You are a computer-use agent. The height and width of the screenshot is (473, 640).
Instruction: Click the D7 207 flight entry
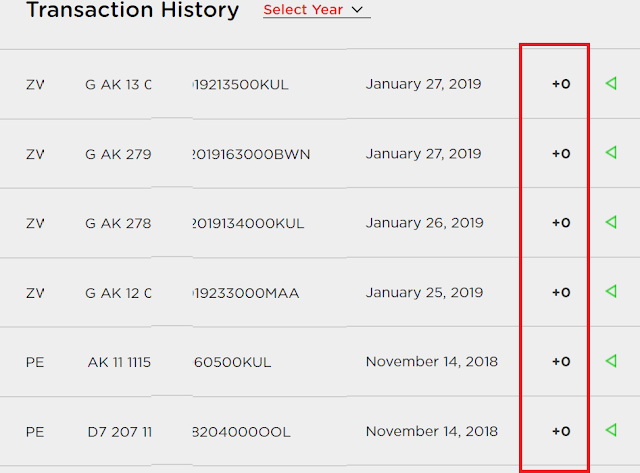coord(120,432)
